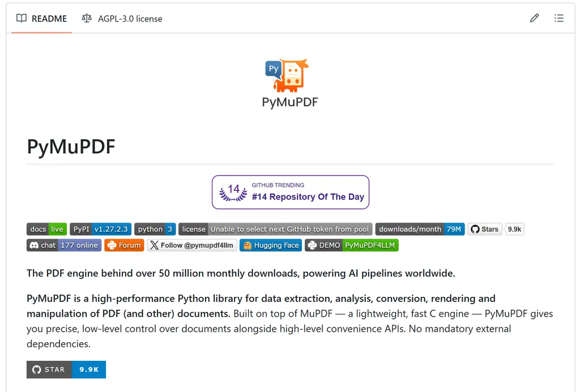
Task: Click the python 3 badge
Action: [155, 229]
